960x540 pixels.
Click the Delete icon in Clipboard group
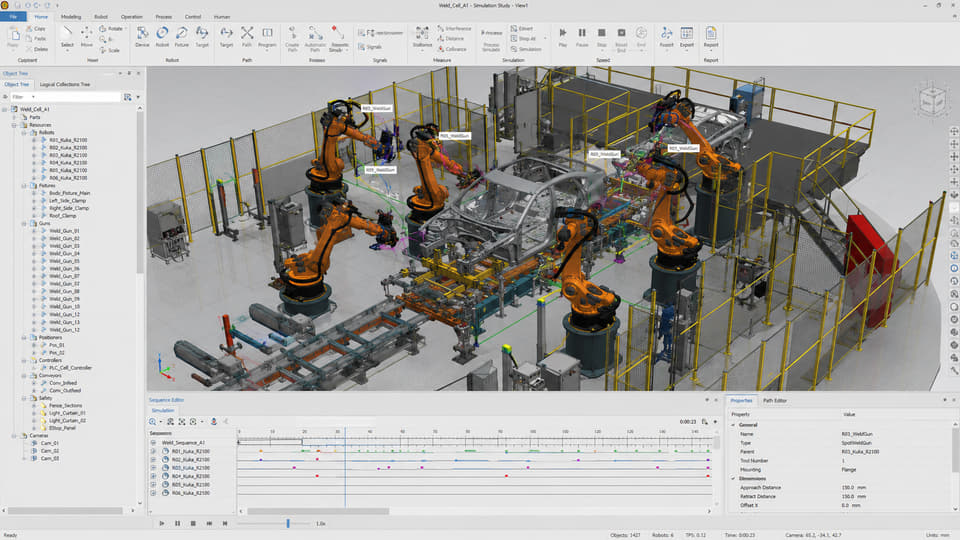[x=29, y=49]
